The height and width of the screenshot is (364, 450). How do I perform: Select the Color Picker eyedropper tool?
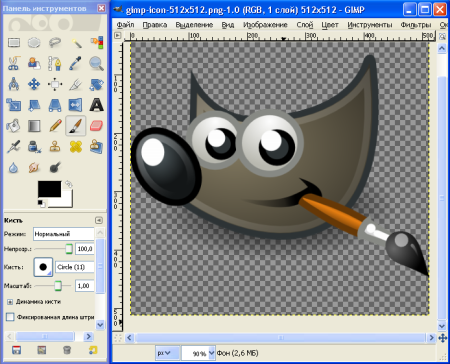coord(76,63)
